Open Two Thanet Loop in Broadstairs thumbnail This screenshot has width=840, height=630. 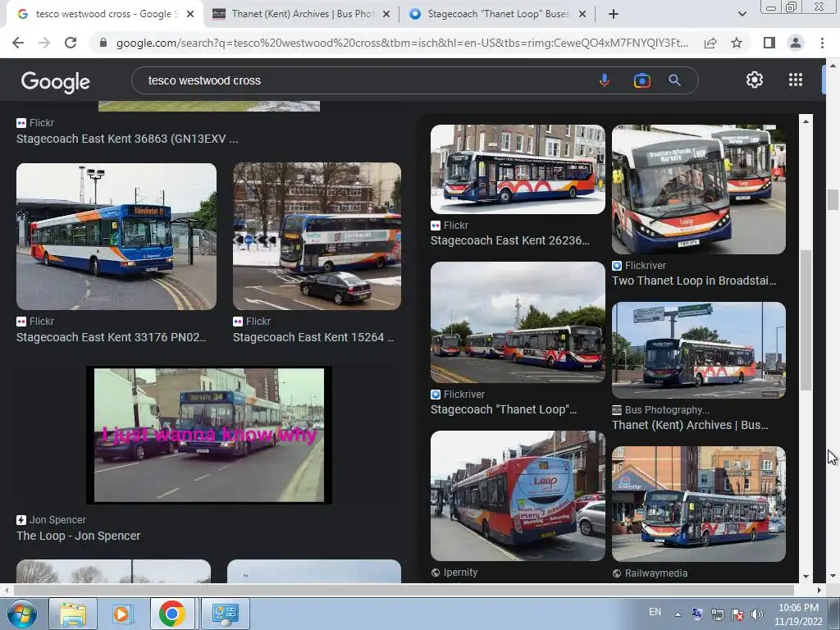point(699,189)
